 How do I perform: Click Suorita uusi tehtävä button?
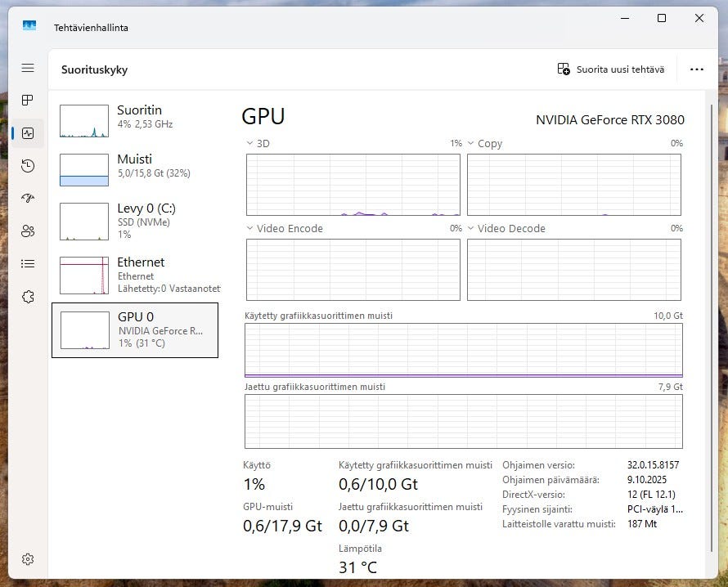pos(610,69)
